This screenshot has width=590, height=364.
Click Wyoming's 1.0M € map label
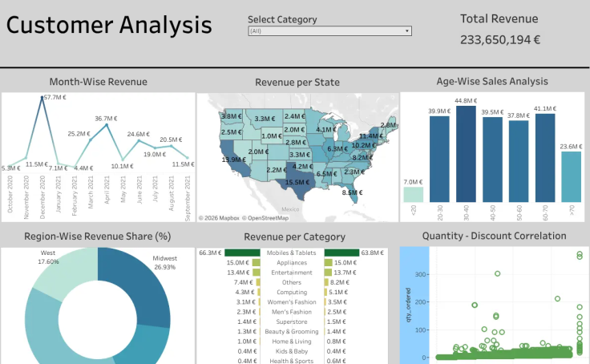point(272,135)
